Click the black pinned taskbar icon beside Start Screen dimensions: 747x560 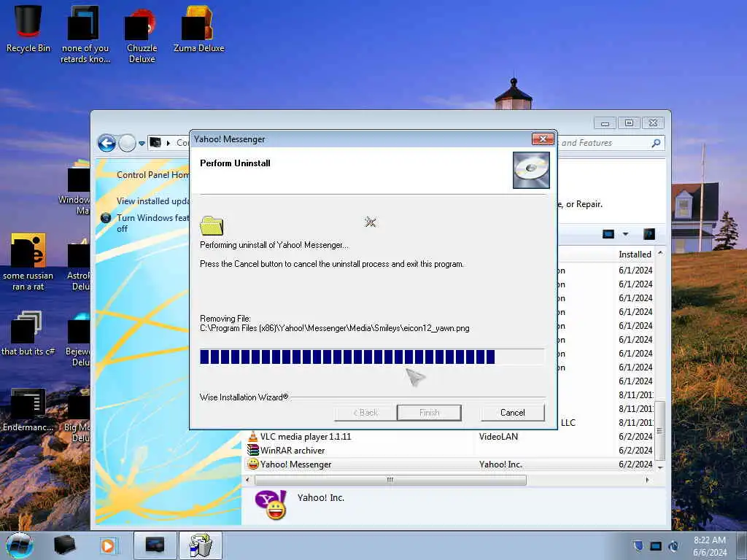[64, 545]
